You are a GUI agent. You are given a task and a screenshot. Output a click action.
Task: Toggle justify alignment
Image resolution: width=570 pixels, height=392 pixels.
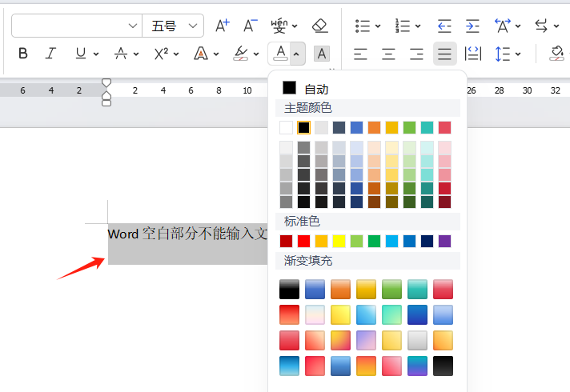(x=444, y=54)
